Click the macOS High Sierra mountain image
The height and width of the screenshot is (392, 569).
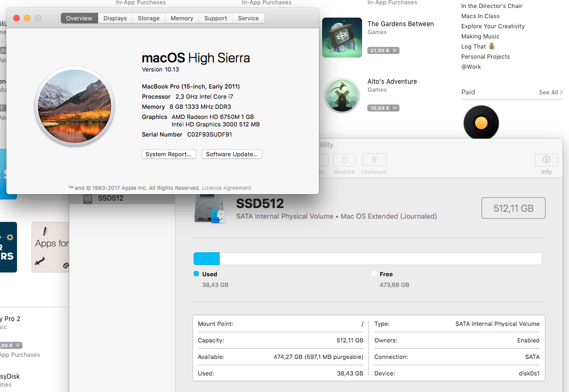point(74,106)
